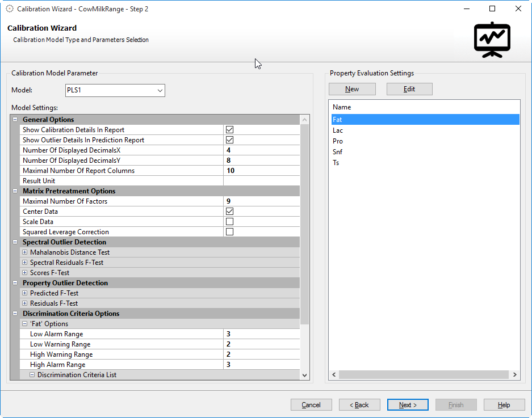The height and width of the screenshot is (418, 532).
Task: Uncheck Show Calibration Details In Report
Action: 230,130
